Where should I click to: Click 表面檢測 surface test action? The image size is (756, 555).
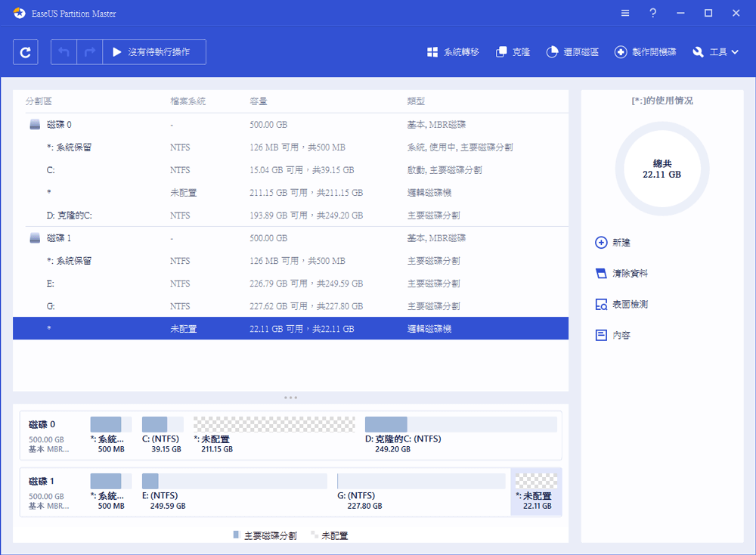click(622, 304)
